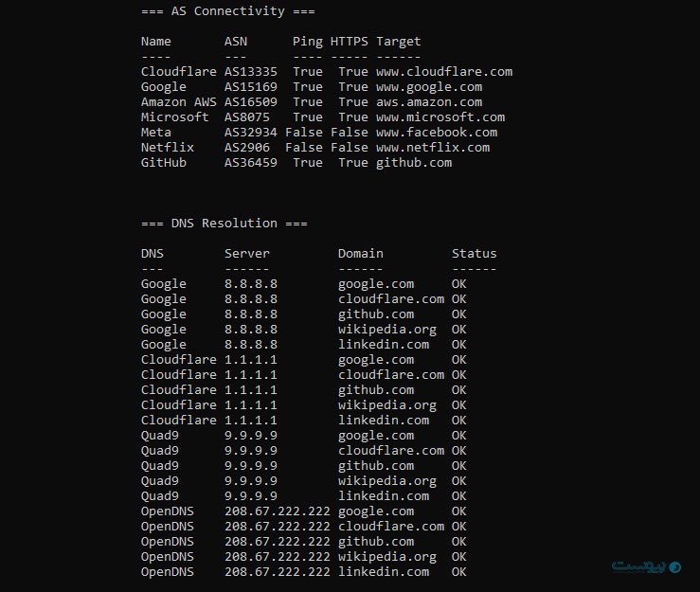Click the AS13335 ASN value
Viewport: 700px width, 592px height.
tap(251, 72)
